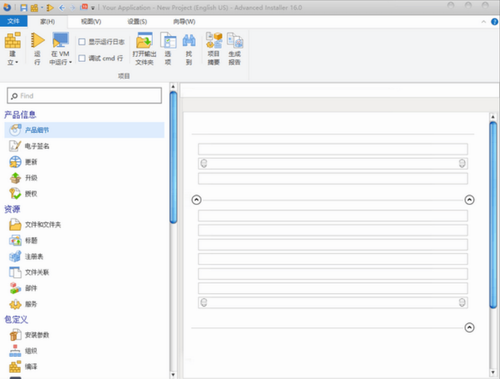The height and width of the screenshot is (379, 500).
Task: Switch to the 家(H) home tab
Action: coord(48,22)
